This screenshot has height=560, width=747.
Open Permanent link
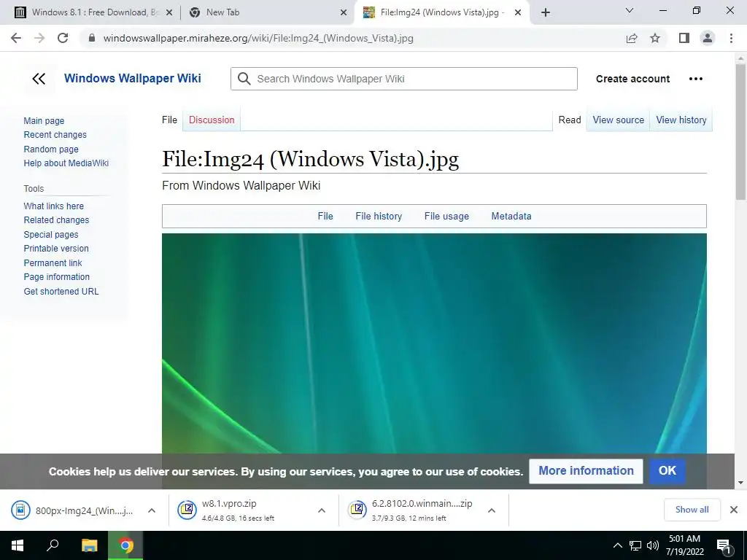point(53,262)
